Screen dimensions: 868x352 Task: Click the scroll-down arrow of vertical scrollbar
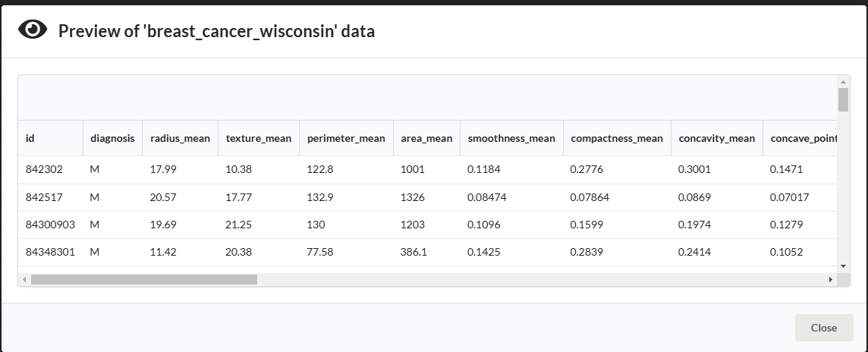843,266
